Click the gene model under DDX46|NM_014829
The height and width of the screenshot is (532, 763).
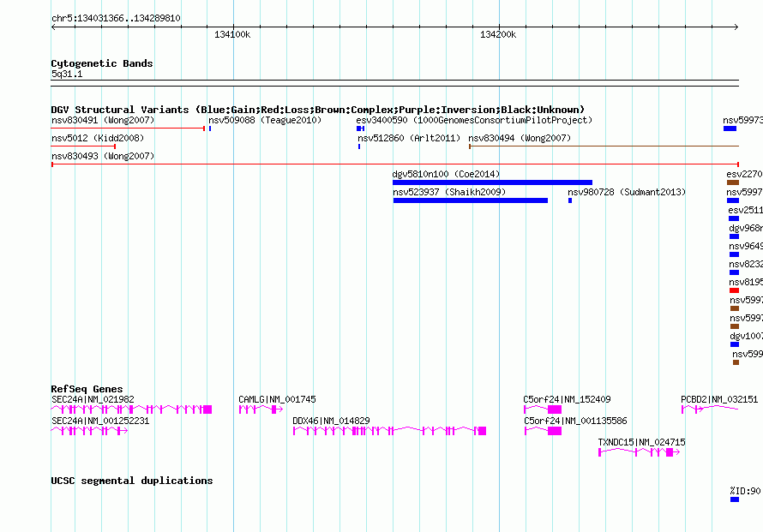tap(390, 431)
